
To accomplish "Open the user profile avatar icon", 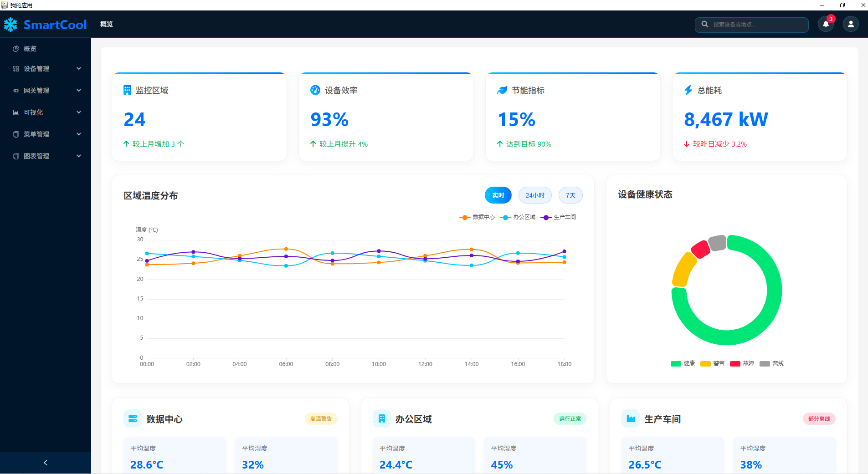I will point(850,24).
